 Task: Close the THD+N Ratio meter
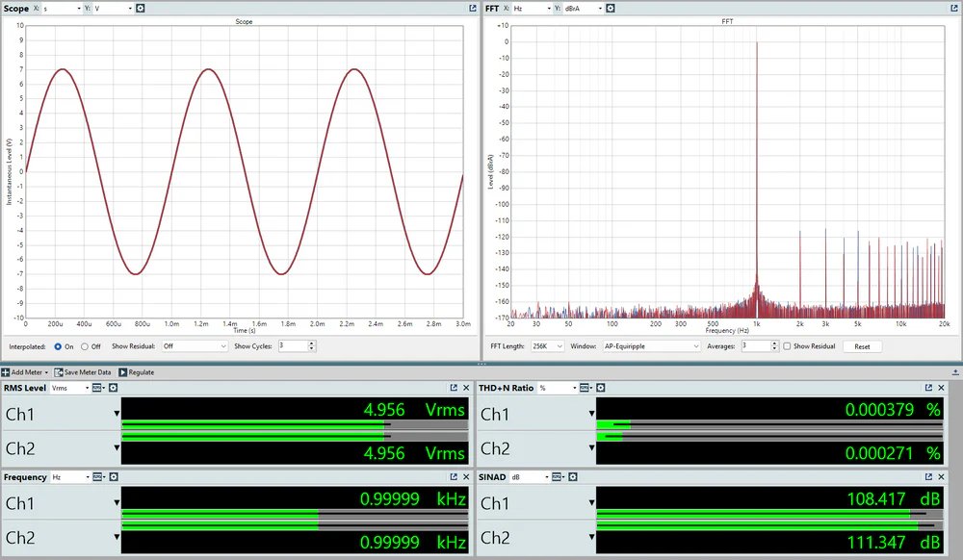(x=941, y=388)
